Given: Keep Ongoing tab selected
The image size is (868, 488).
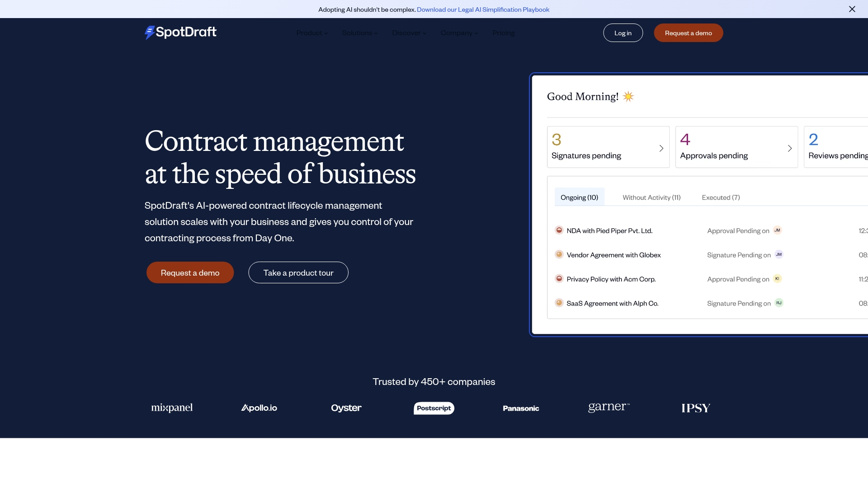Looking at the screenshot, I should pos(579,197).
